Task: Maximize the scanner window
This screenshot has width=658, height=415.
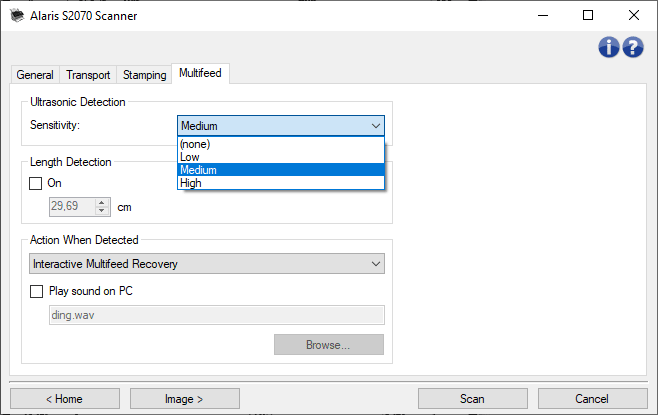Action: pyautogui.click(x=588, y=16)
